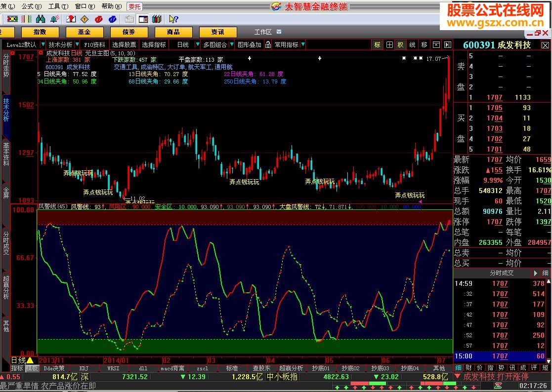Click the red-green status icon by clock
552x392 pixels.
tap(498, 386)
